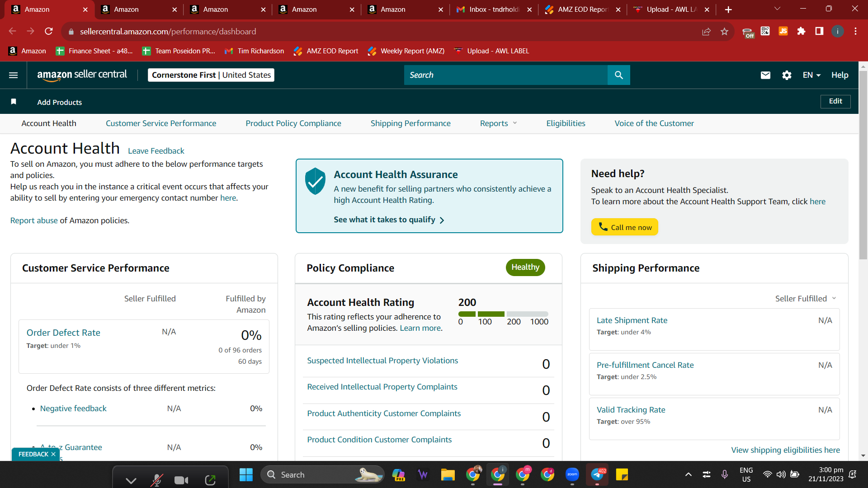Open the Windows Start menu
868x488 pixels.
pyautogui.click(x=246, y=474)
